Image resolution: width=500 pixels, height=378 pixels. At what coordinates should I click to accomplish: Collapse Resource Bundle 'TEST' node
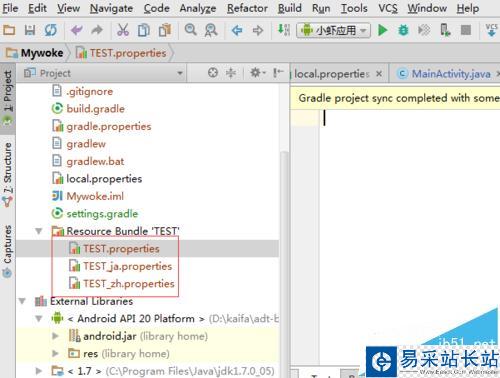tap(39, 231)
